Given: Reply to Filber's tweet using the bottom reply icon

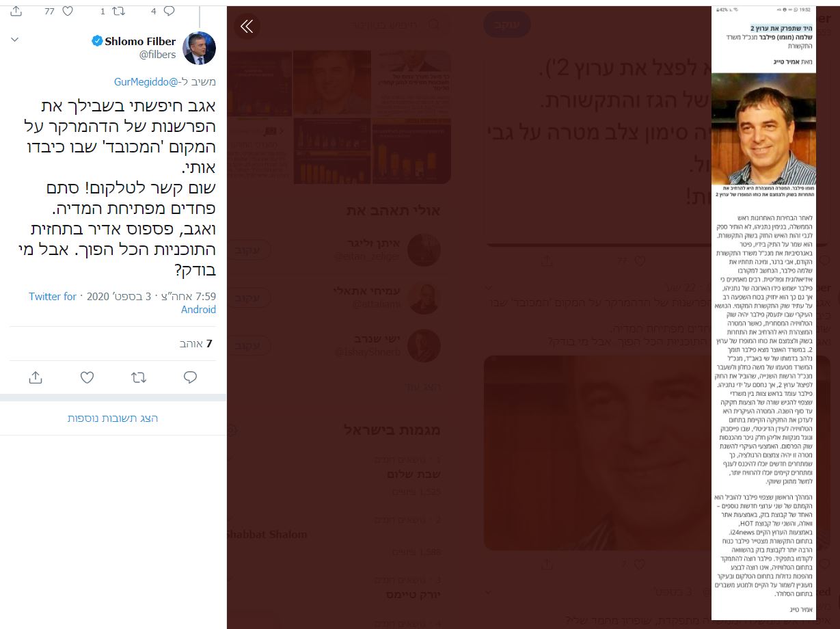Looking at the screenshot, I should point(191,377).
